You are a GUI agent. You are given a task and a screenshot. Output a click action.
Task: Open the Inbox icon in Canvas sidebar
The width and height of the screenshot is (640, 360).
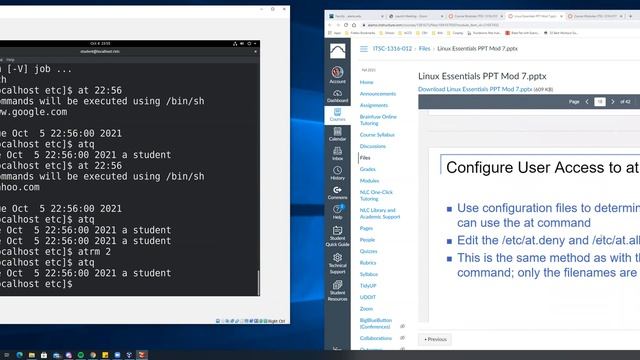point(337,154)
